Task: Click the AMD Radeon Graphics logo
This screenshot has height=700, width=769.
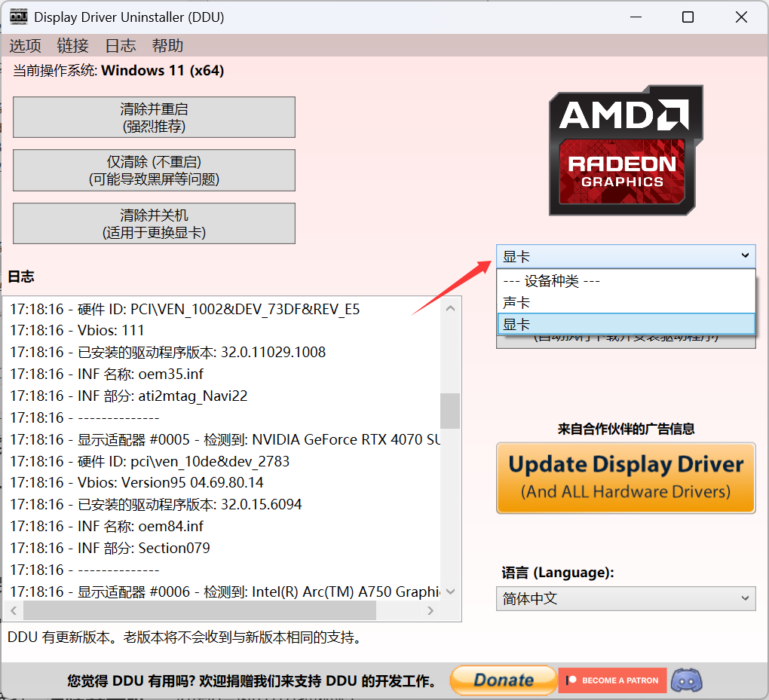Action: pos(626,151)
